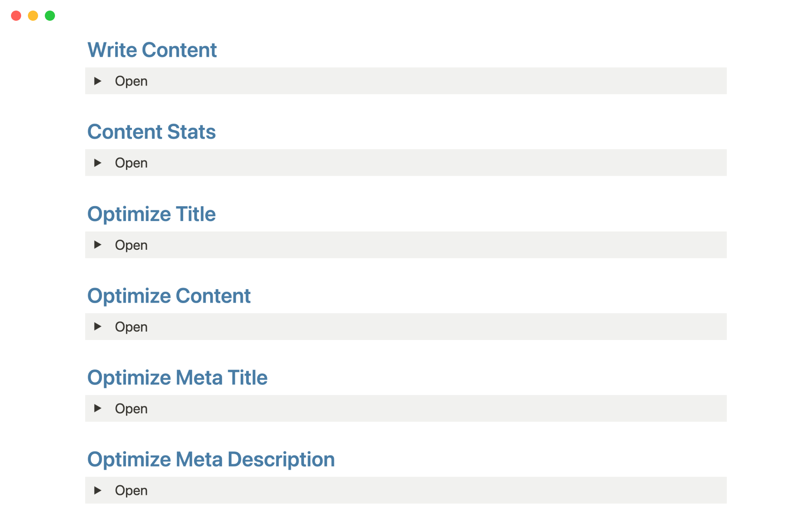Click the Optimize Title heading
Image resolution: width=812 pixels, height=508 pixels.
[151, 214]
